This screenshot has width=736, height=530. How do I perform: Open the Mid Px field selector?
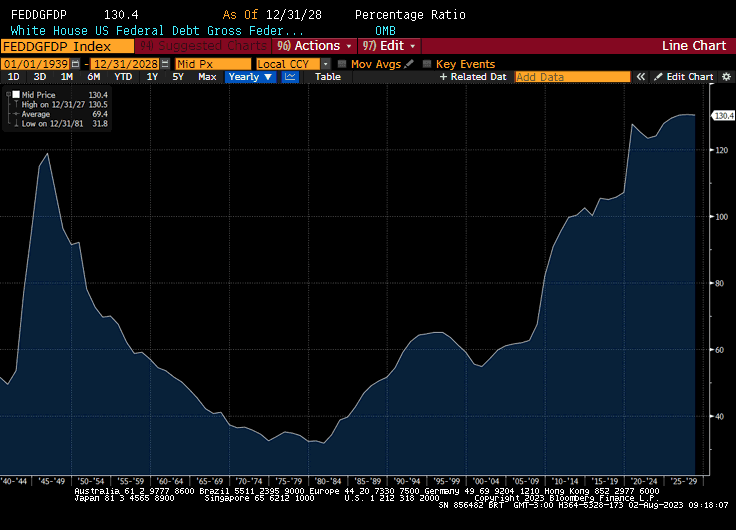click(213, 64)
